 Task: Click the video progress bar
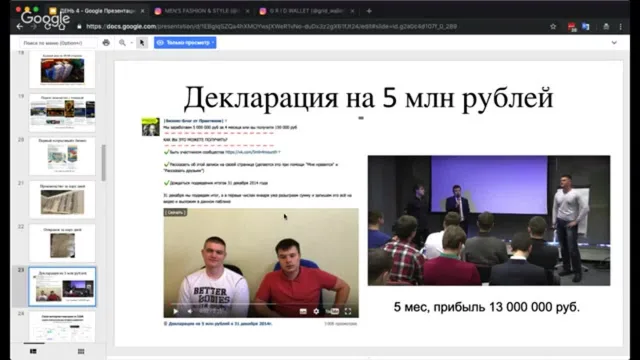pyautogui.click(x=261, y=304)
